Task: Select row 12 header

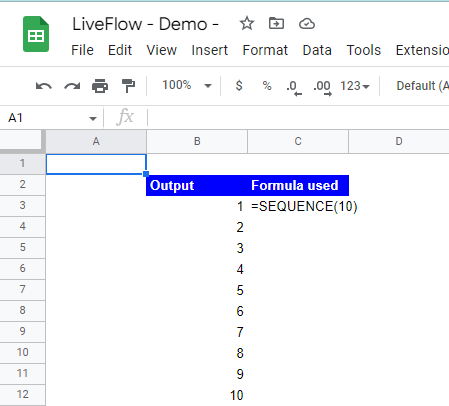Action: pyautogui.click(x=22, y=394)
